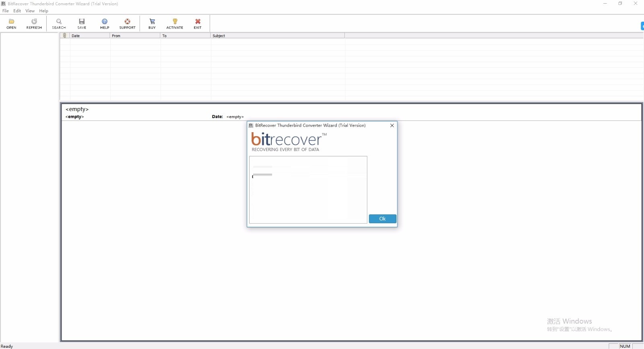Click the SUPPORT lifebuoy icon

127,24
